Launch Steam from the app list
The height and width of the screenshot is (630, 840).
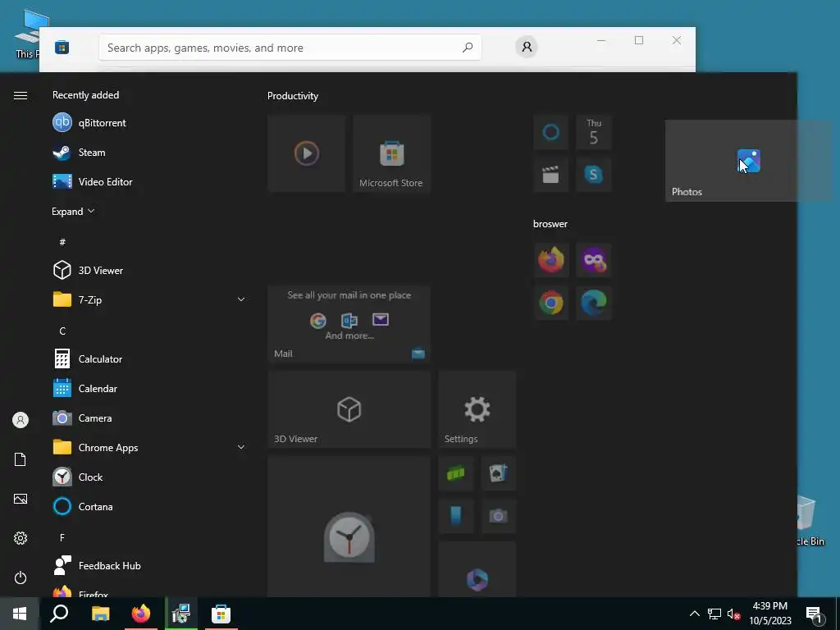(x=149, y=152)
